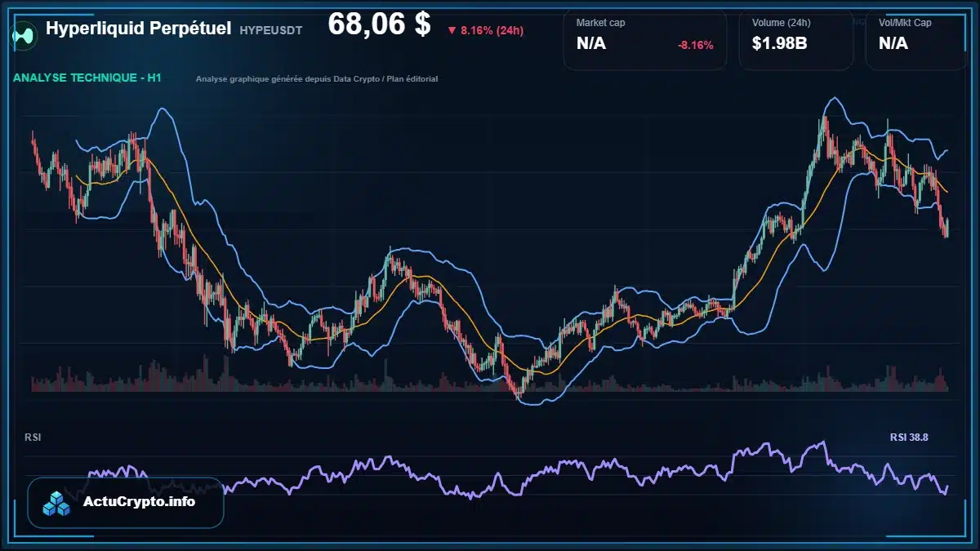Click the Market cap N/A value
The width and height of the screenshot is (980, 551).
(591, 43)
